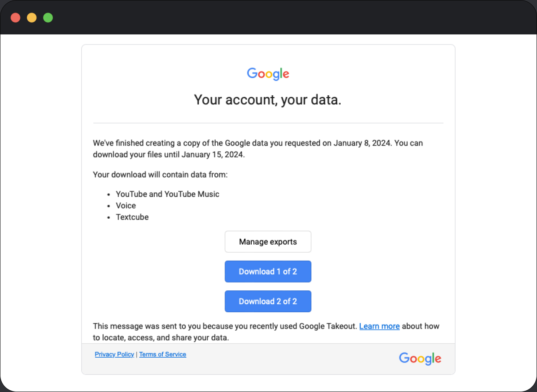Select the 'YouTube and YouTube Music' list item
The image size is (537, 392).
167,194
